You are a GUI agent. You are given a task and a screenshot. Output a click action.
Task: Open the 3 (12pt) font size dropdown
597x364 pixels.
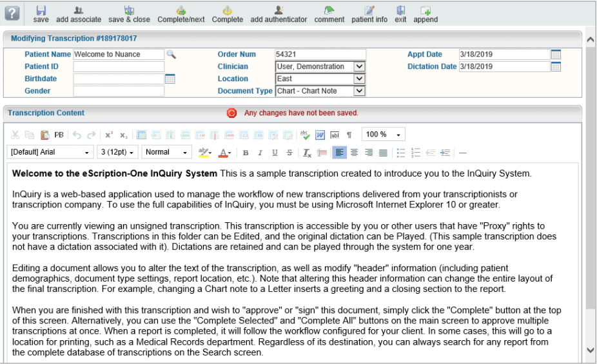(x=117, y=152)
